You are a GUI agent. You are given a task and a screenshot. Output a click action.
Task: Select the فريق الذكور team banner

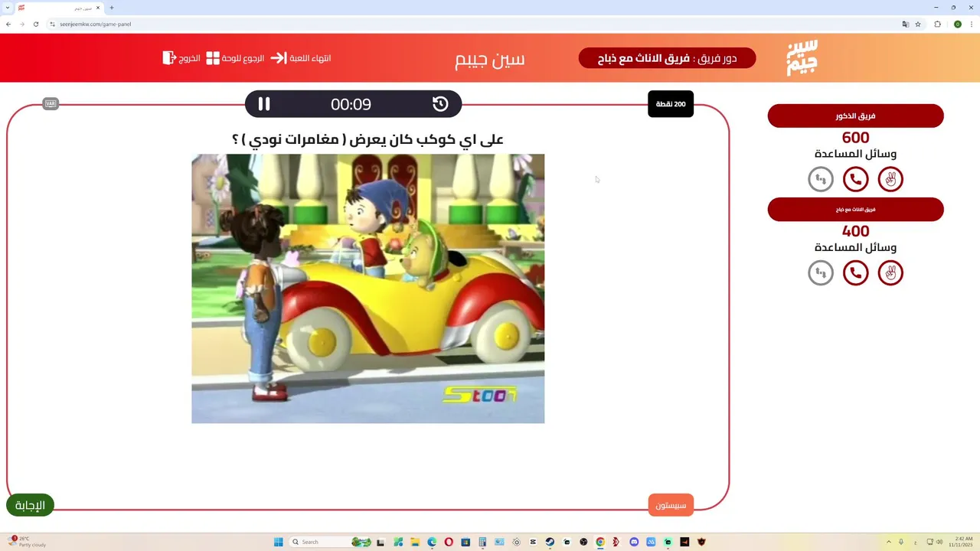coord(855,116)
